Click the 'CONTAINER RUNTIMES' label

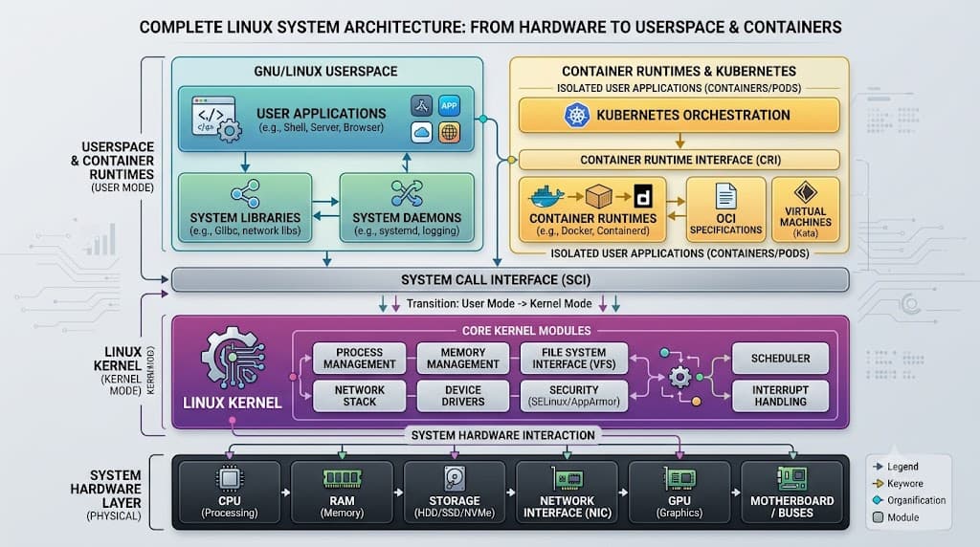pyautogui.click(x=593, y=219)
